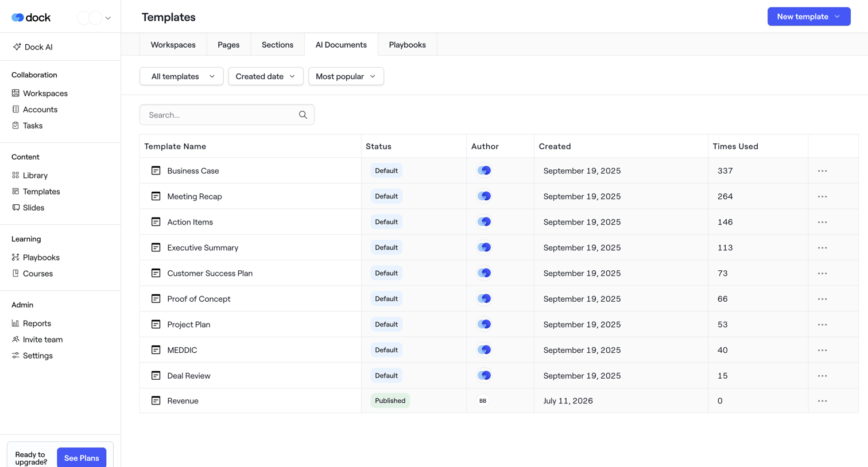Open Settings in the Admin group
868x467 pixels.
point(32,355)
